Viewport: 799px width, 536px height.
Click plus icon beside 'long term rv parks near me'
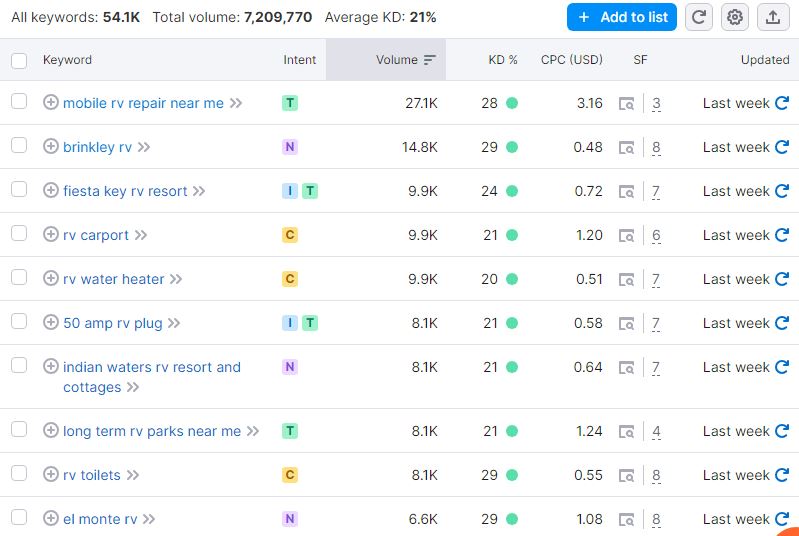(x=50, y=431)
